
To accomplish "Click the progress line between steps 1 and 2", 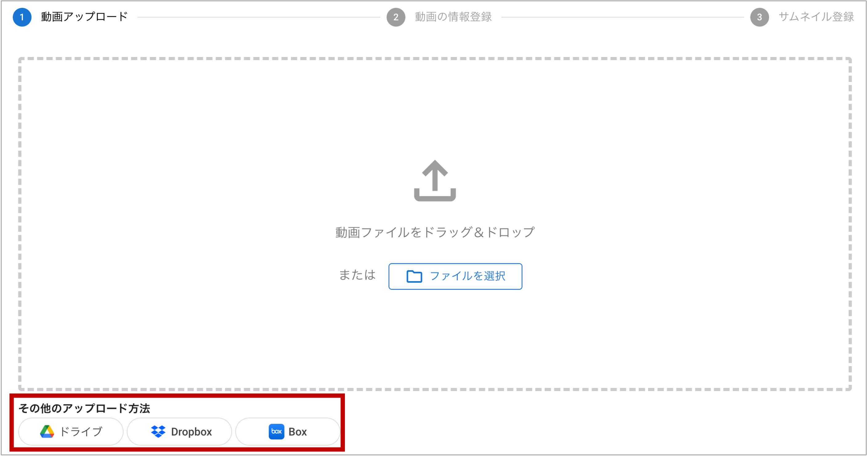I will (x=259, y=17).
